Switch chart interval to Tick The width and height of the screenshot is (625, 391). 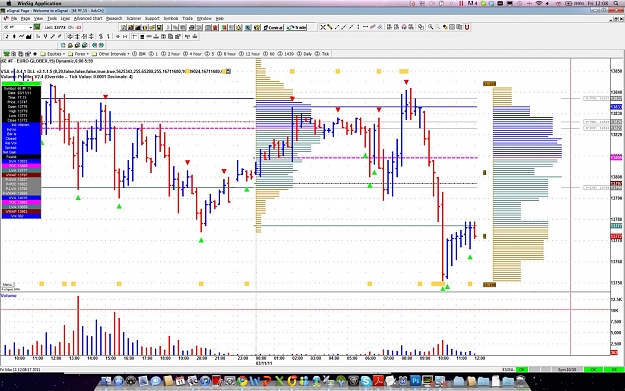pos(323,54)
